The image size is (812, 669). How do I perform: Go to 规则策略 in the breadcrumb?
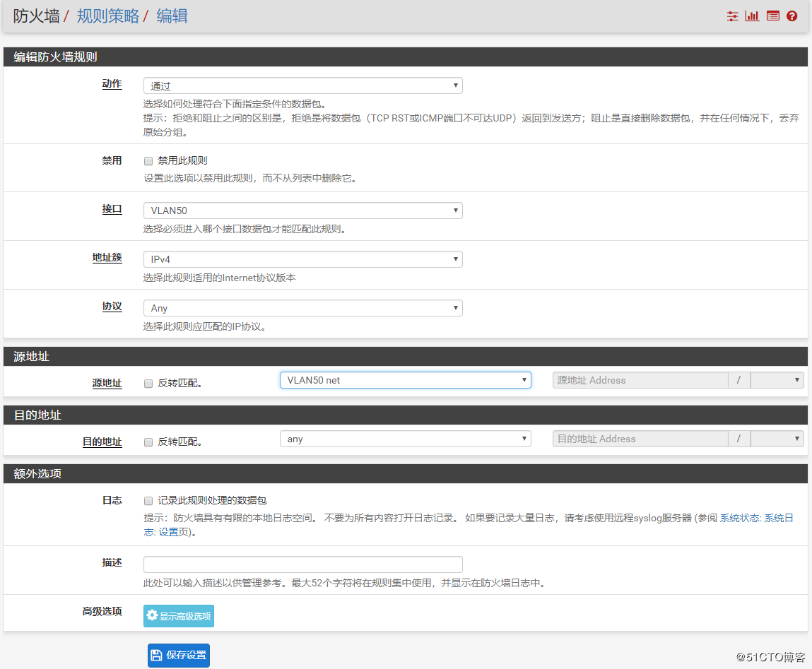pyautogui.click(x=108, y=16)
